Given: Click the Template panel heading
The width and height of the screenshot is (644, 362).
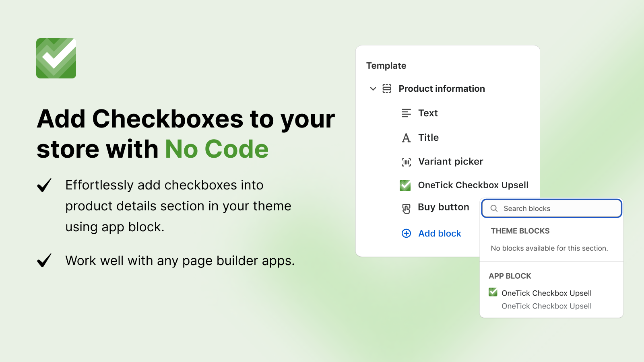Looking at the screenshot, I should (x=386, y=66).
